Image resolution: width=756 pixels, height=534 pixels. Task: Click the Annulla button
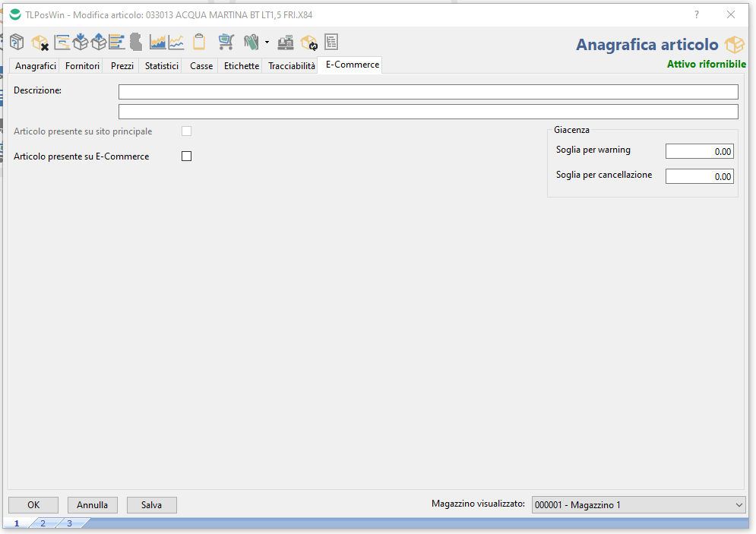coord(93,505)
